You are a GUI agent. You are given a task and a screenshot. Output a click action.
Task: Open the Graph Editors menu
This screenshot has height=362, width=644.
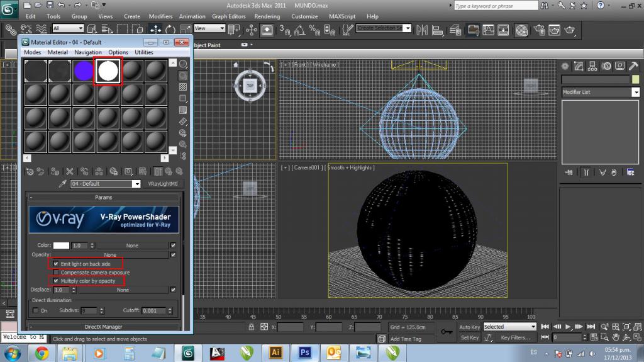coord(229,16)
